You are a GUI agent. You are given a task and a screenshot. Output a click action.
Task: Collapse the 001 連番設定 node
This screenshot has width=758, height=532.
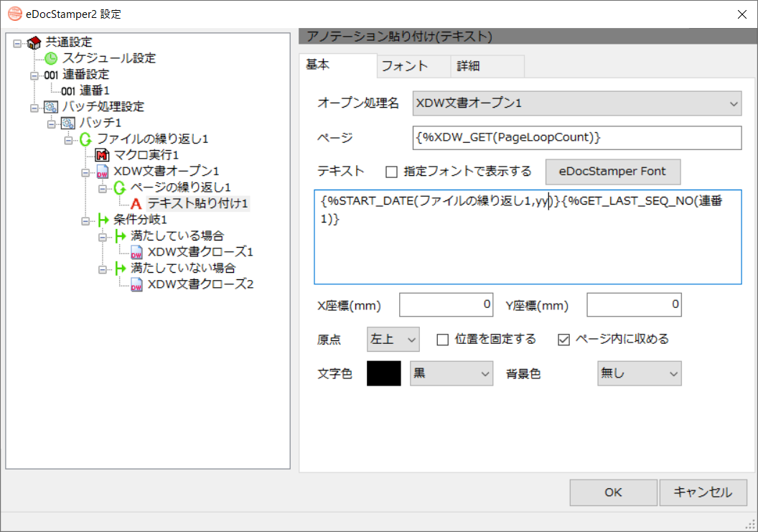pyautogui.click(x=34, y=75)
